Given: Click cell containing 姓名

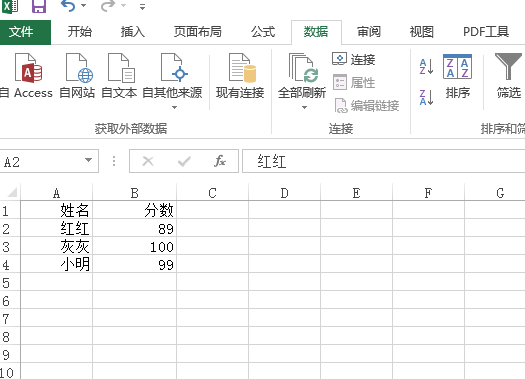Looking at the screenshot, I should coord(57,210).
